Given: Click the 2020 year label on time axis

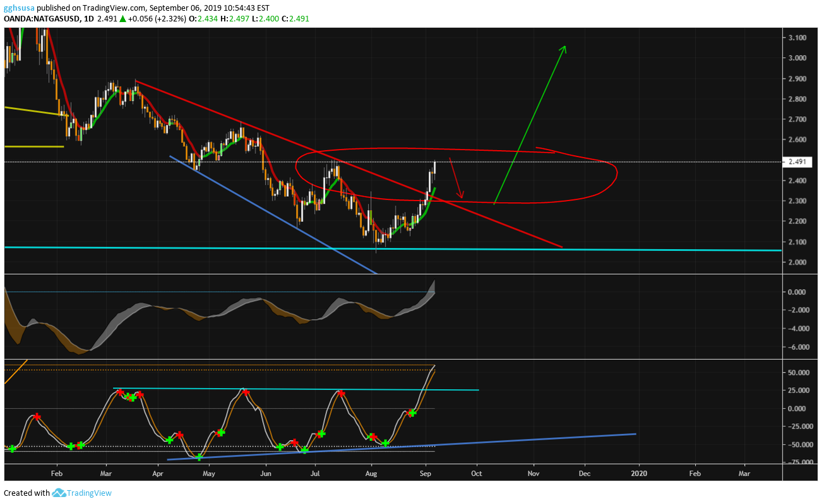Looking at the screenshot, I should (x=640, y=472).
